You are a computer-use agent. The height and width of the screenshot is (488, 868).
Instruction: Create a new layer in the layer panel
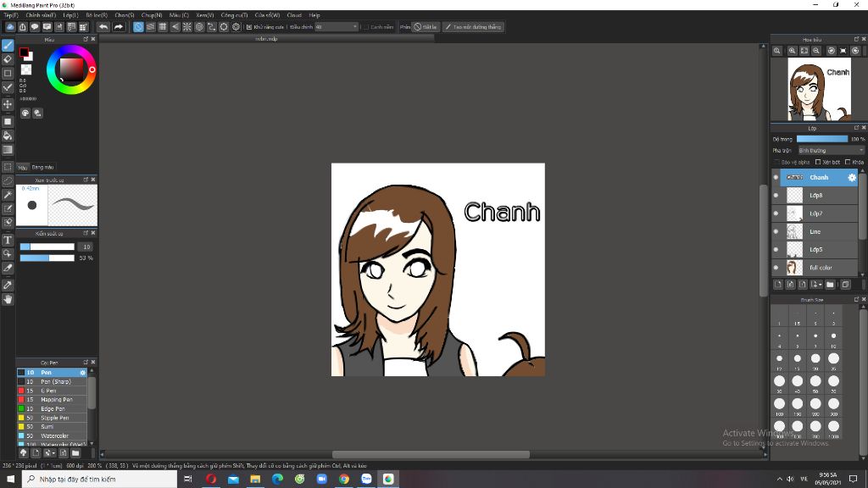click(x=778, y=285)
